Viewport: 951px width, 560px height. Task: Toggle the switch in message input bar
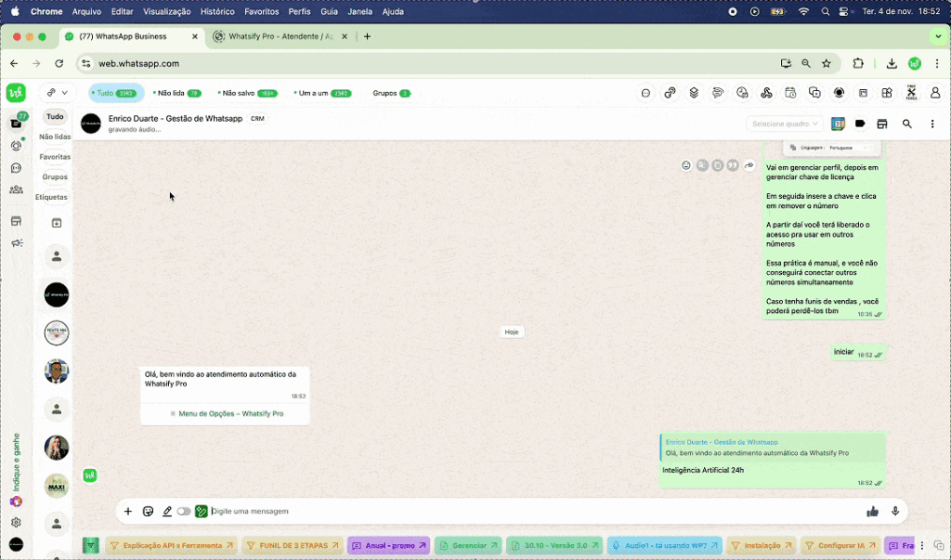pyautogui.click(x=184, y=511)
